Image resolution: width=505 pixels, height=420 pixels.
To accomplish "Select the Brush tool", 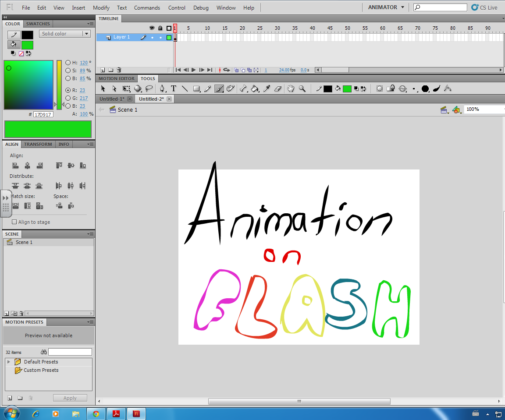I will coord(219,88).
